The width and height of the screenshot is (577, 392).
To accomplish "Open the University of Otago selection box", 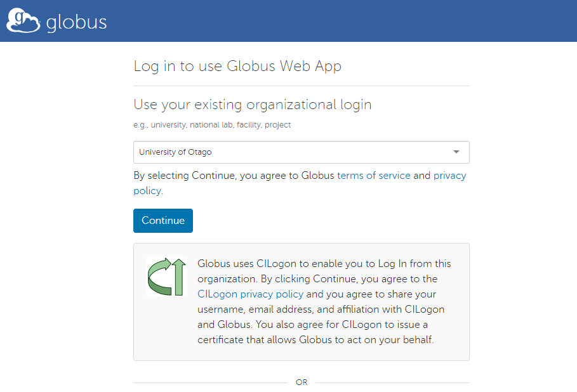I will [302, 152].
